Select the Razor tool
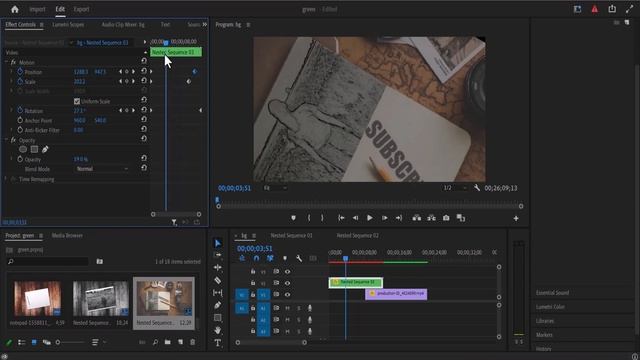Screen dimensions: 640x360 (x=218, y=280)
